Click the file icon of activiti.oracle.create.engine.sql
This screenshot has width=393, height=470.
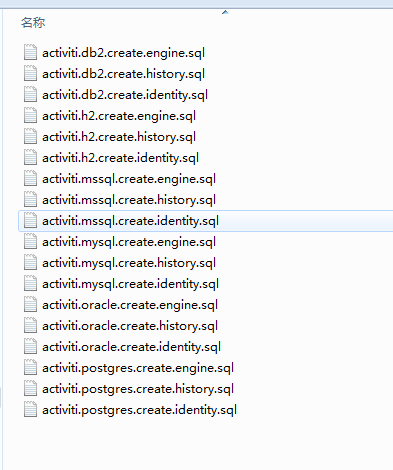coord(30,305)
